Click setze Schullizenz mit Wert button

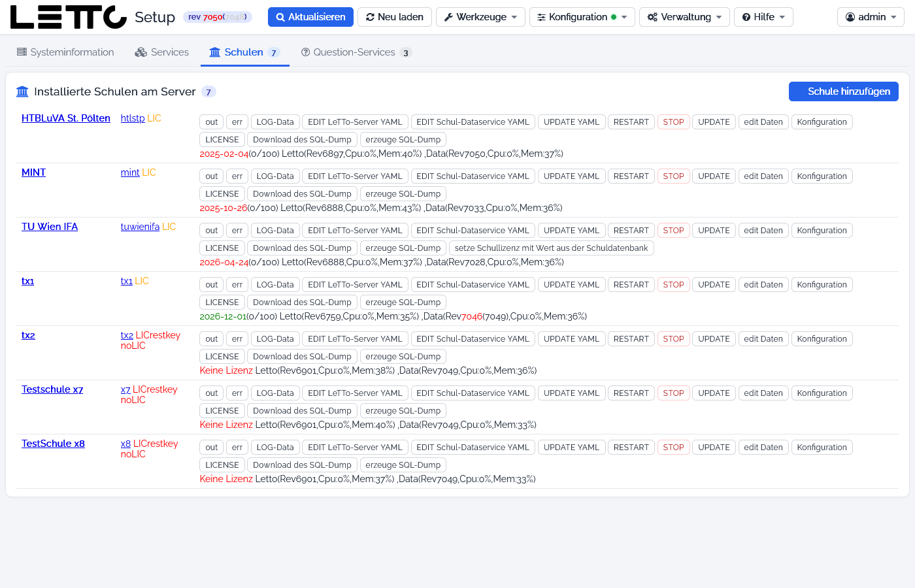pyautogui.click(x=551, y=248)
